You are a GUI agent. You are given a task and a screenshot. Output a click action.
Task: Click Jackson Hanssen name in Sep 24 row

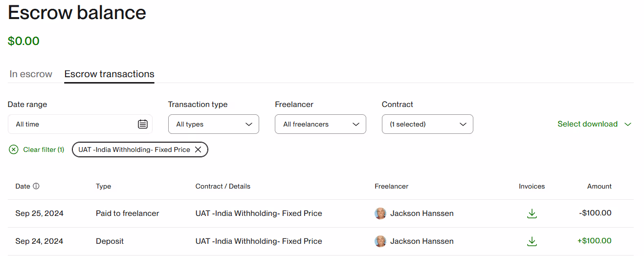click(422, 241)
